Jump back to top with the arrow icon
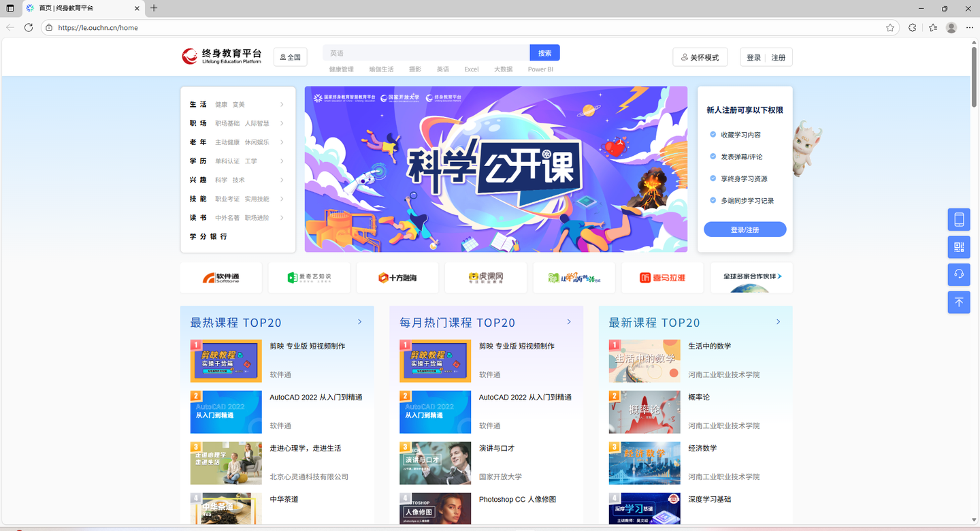 point(959,302)
